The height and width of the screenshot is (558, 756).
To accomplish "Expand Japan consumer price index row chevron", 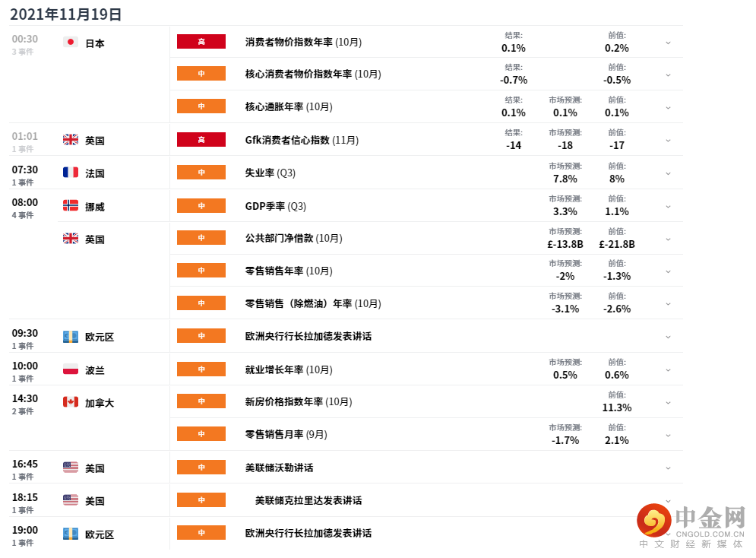I will [669, 43].
